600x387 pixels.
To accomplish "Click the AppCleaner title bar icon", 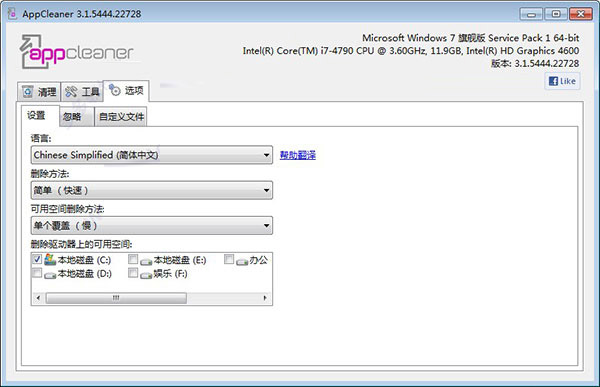I will point(12,14).
